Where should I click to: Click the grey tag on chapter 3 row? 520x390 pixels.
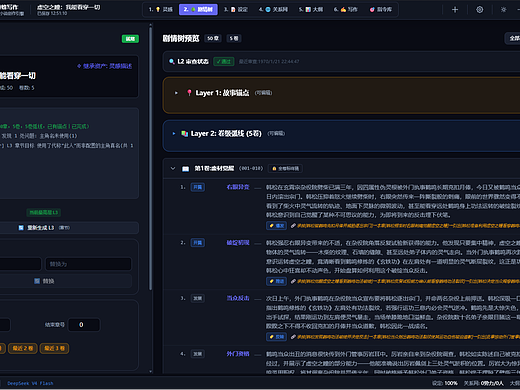click(x=198, y=298)
